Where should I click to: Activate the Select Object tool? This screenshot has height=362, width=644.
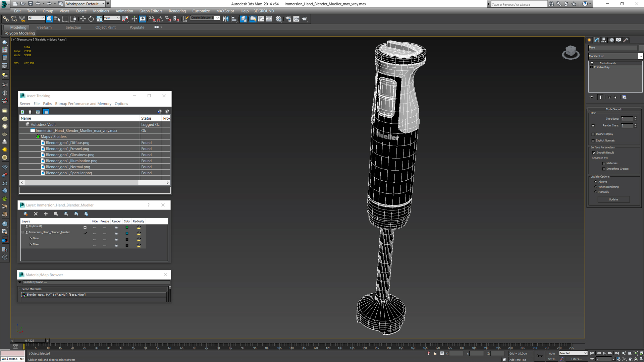49,19
